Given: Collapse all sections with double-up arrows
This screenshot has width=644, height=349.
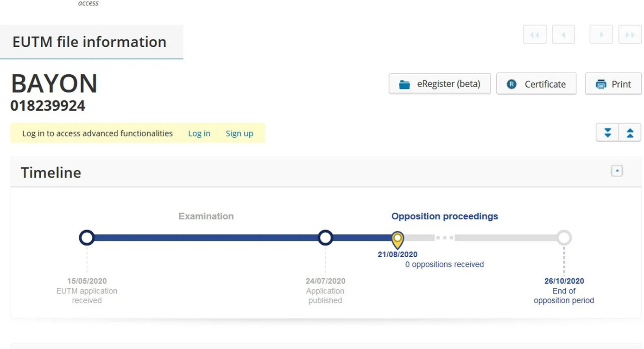Looking at the screenshot, I should (x=630, y=133).
